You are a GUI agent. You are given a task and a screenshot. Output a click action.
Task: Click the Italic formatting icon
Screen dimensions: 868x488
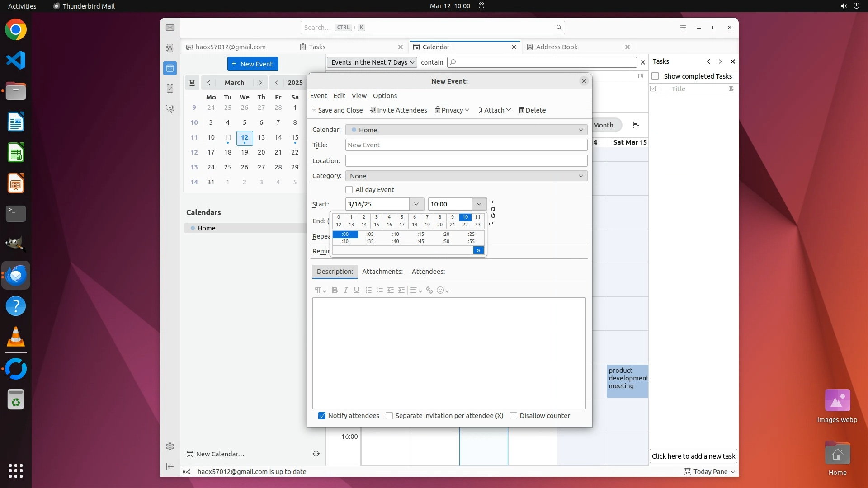coord(346,291)
